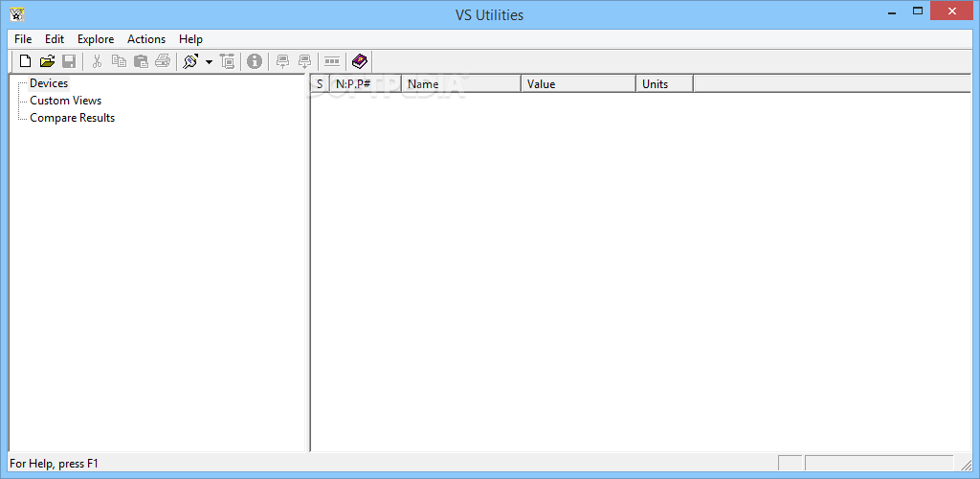Open the Actions menu
Screen dimensions: 980x479
tap(146, 38)
